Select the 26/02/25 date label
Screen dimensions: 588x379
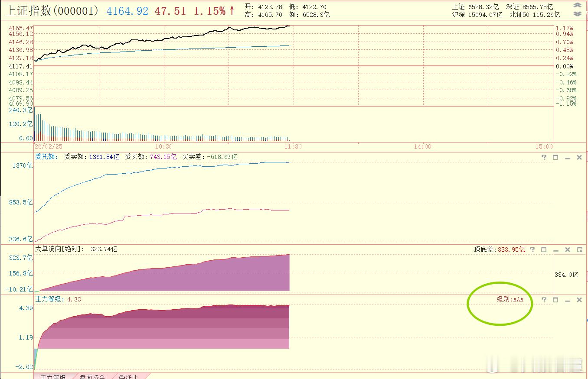tap(49, 146)
